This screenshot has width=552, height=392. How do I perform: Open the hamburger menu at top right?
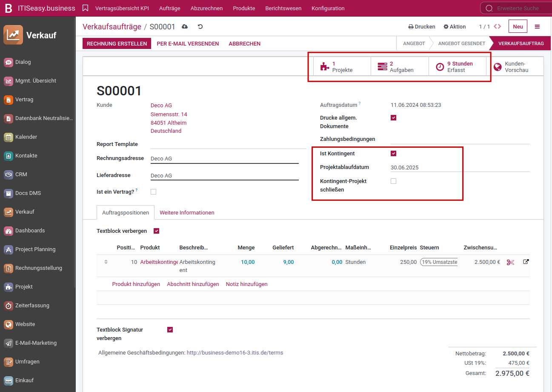click(x=537, y=26)
